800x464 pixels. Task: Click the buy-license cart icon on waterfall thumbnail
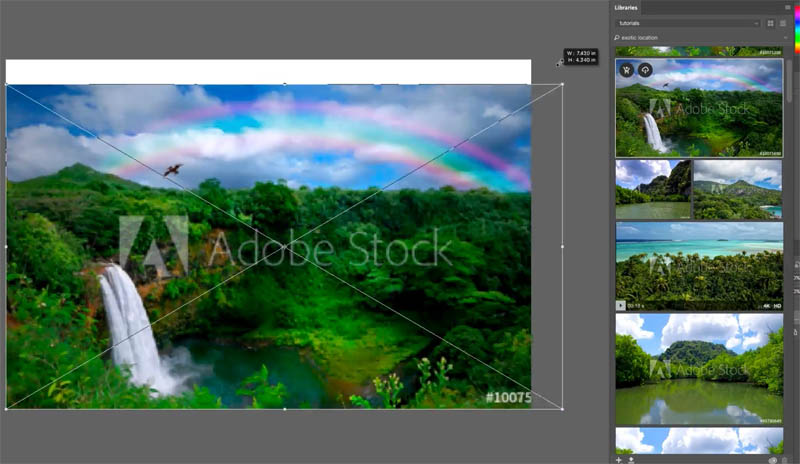click(x=626, y=70)
